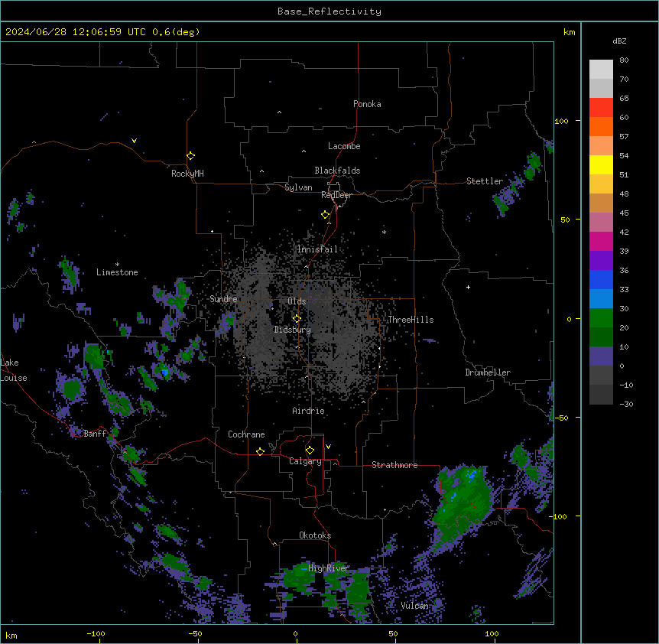Click the yellow diamond marker below Cochrane
Image resolution: width=659 pixels, height=644 pixels.
pos(260,451)
